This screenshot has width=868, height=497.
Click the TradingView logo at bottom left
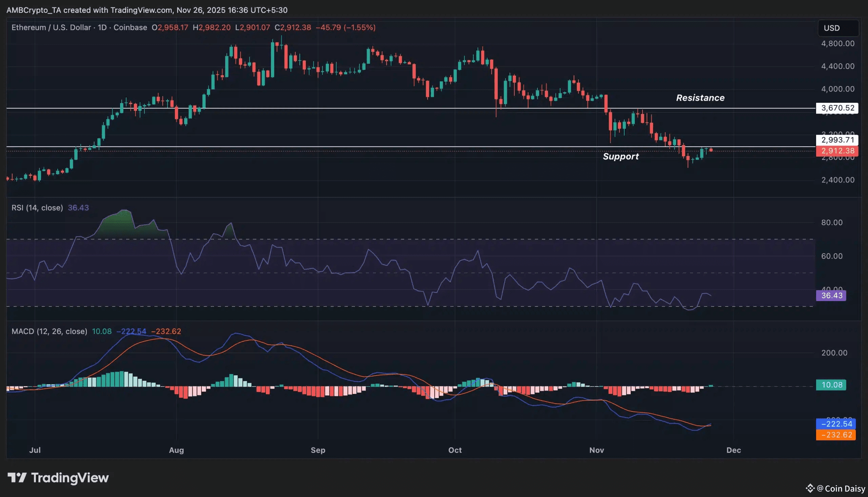point(58,478)
